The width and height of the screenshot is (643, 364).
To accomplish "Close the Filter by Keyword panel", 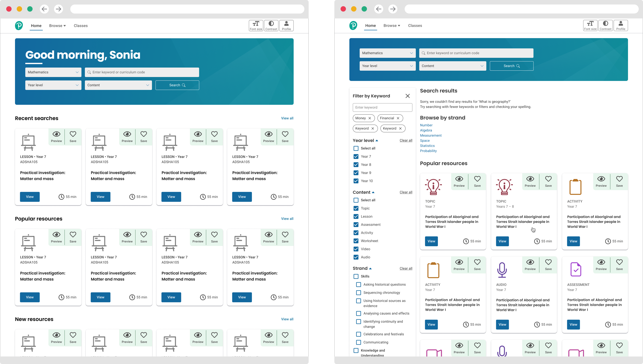I will (x=408, y=96).
